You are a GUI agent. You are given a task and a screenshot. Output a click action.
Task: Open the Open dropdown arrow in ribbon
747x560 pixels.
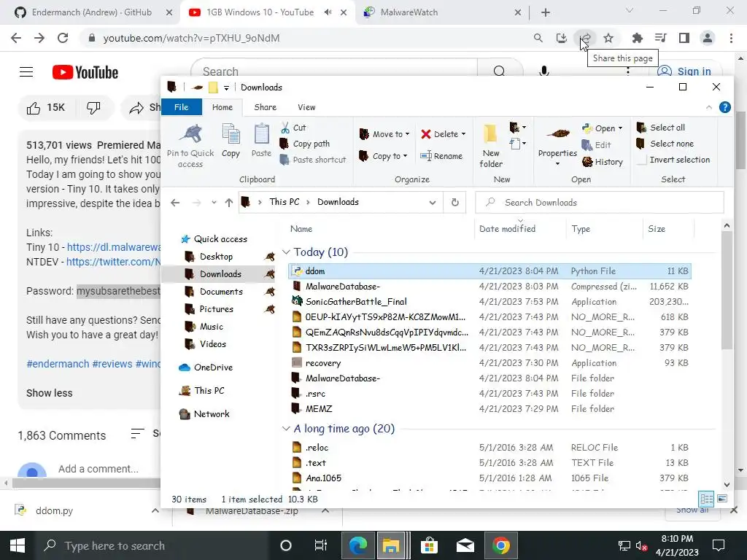pyautogui.click(x=620, y=128)
